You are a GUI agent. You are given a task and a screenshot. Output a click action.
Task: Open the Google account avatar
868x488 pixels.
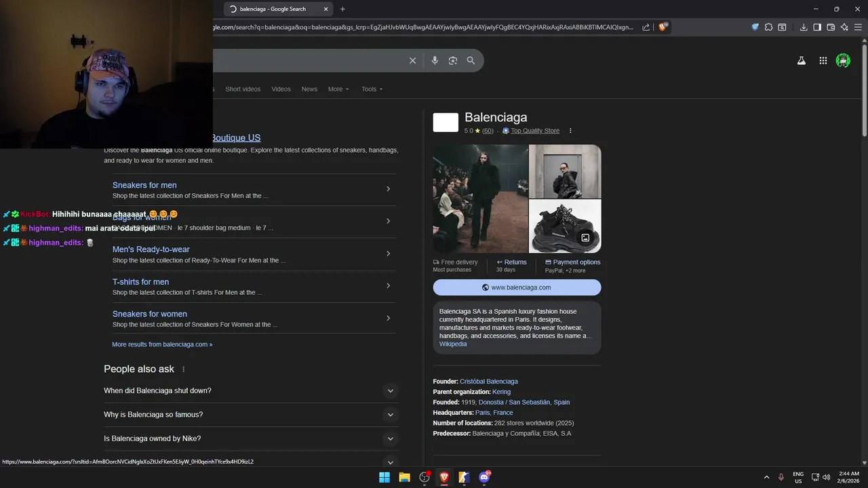pyautogui.click(x=843, y=60)
